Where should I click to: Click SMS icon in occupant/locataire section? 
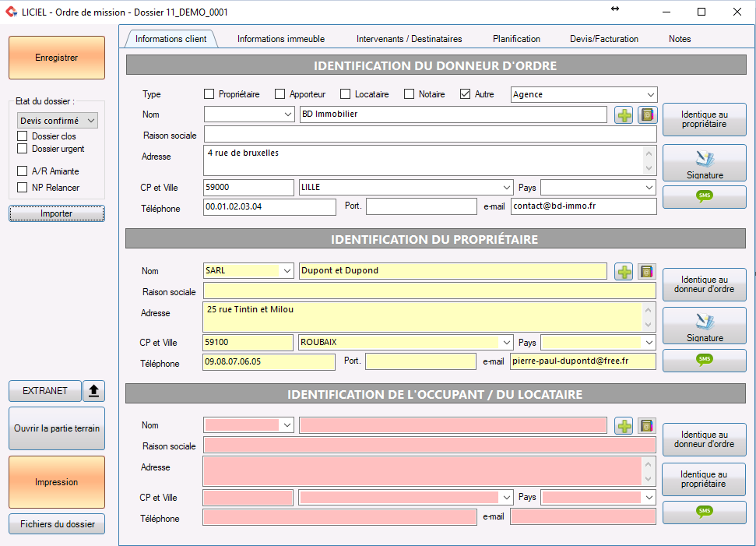[705, 512]
